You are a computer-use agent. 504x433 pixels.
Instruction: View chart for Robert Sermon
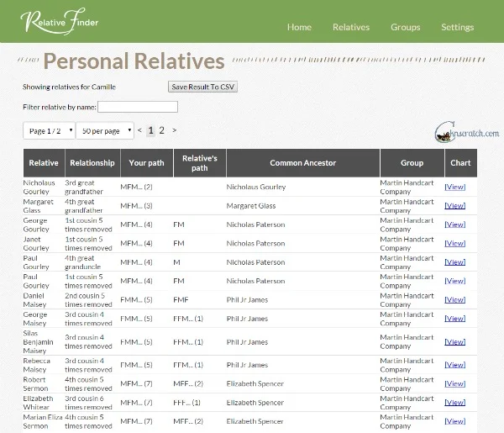point(454,383)
